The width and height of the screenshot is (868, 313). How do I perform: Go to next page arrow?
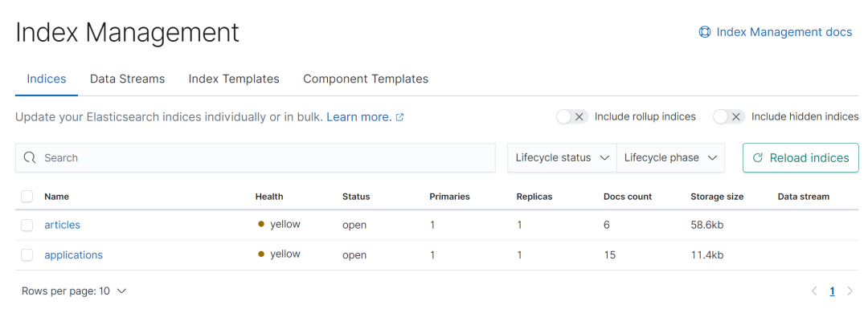click(x=850, y=291)
